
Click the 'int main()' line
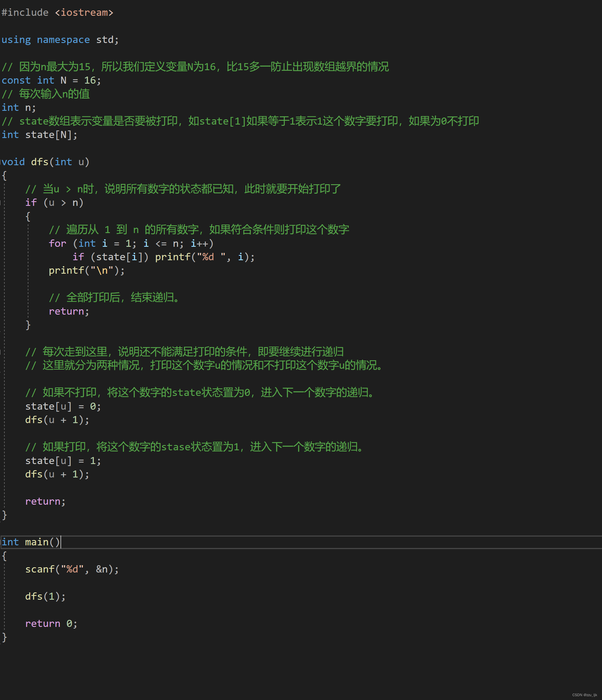coord(31,542)
